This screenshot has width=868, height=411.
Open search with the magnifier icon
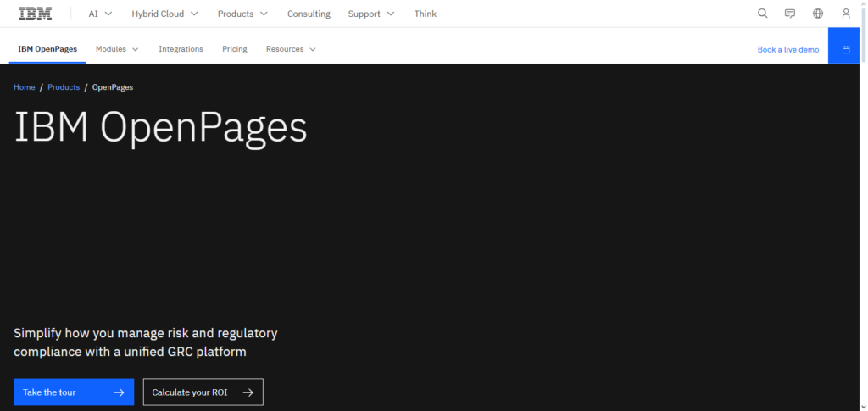coord(762,14)
